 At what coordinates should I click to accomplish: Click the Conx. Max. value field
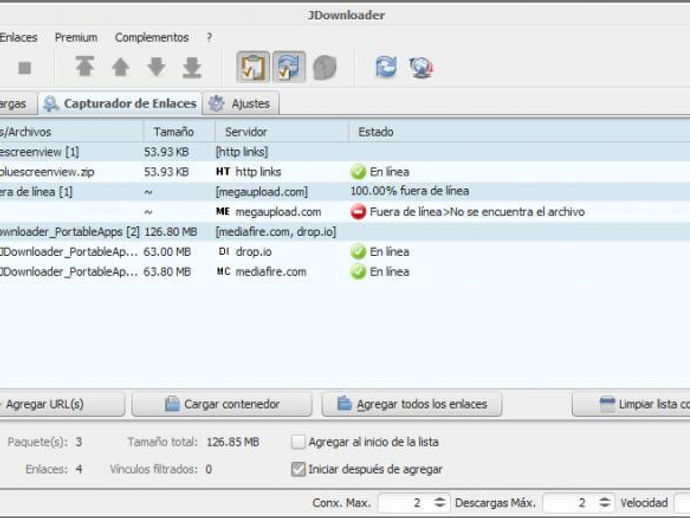point(405,503)
